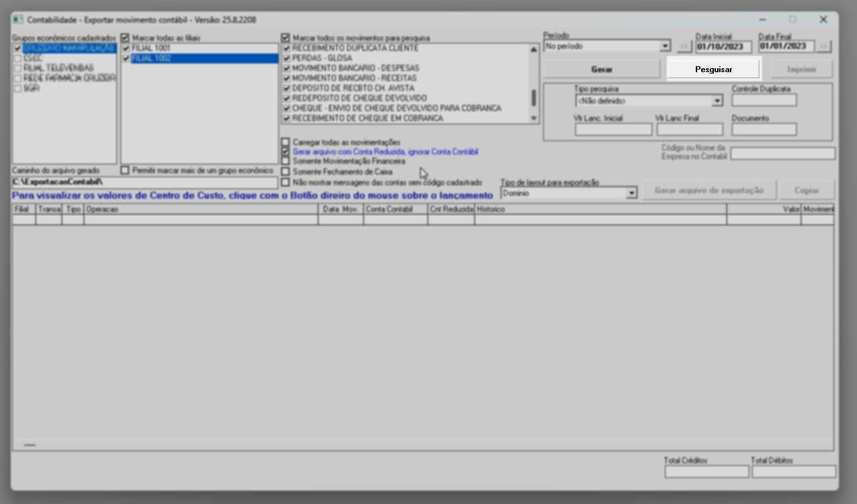
Task: Click the 'Cnt Reduzida' column header
Action: click(452, 209)
